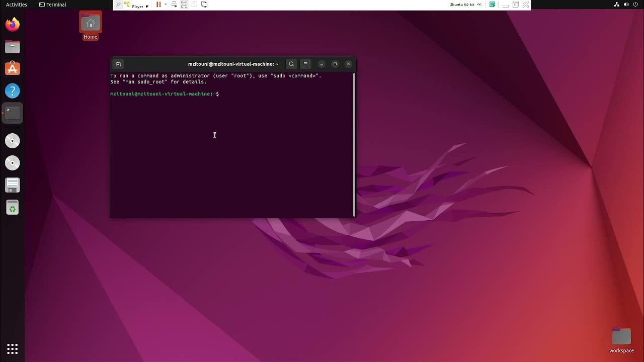Click Activities in the top bar
The height and width of the screenshot is (362, 644).
[17, 5]
